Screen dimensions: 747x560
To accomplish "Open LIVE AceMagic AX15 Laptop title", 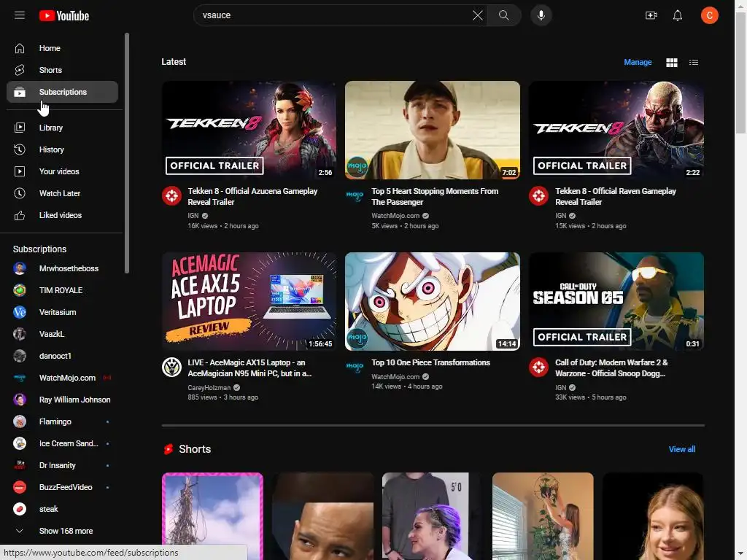I will (249, 368).
